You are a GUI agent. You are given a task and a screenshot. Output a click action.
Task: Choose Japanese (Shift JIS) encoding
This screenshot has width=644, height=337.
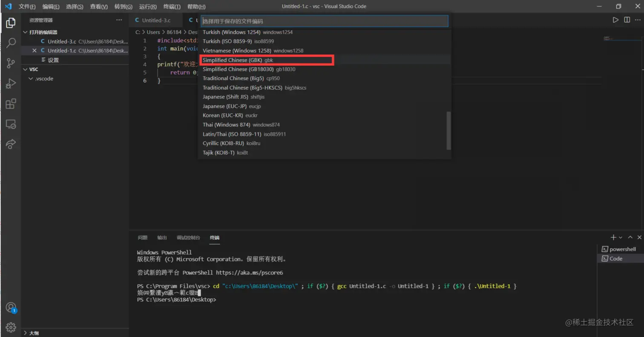pos(325,97)
